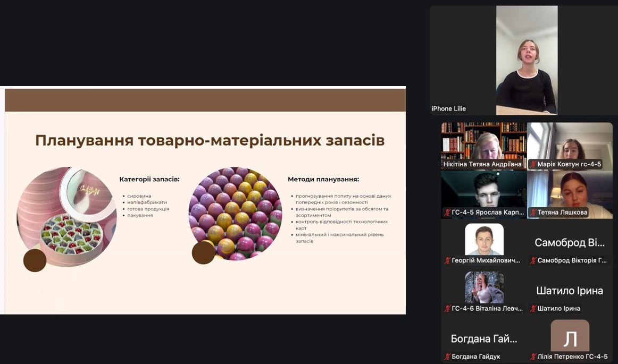Screen dimensions: 618x364
Task: Click the colorful chocolate balls circular image
Action: click(235, 213)
